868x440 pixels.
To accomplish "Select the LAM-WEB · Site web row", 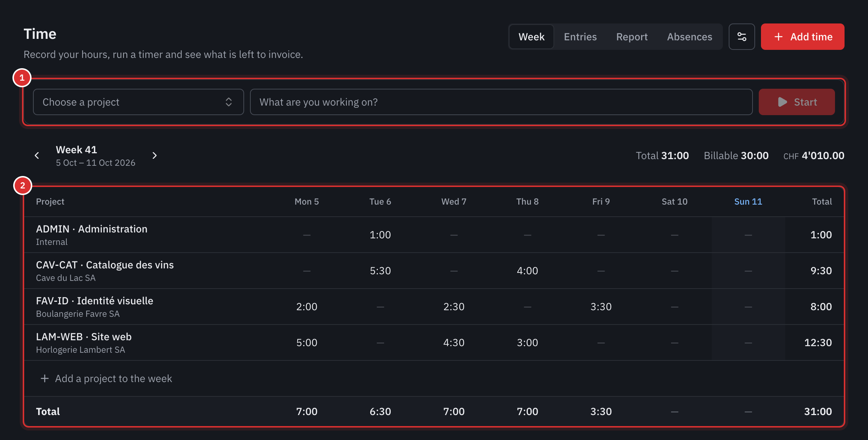I will point(434,342).
